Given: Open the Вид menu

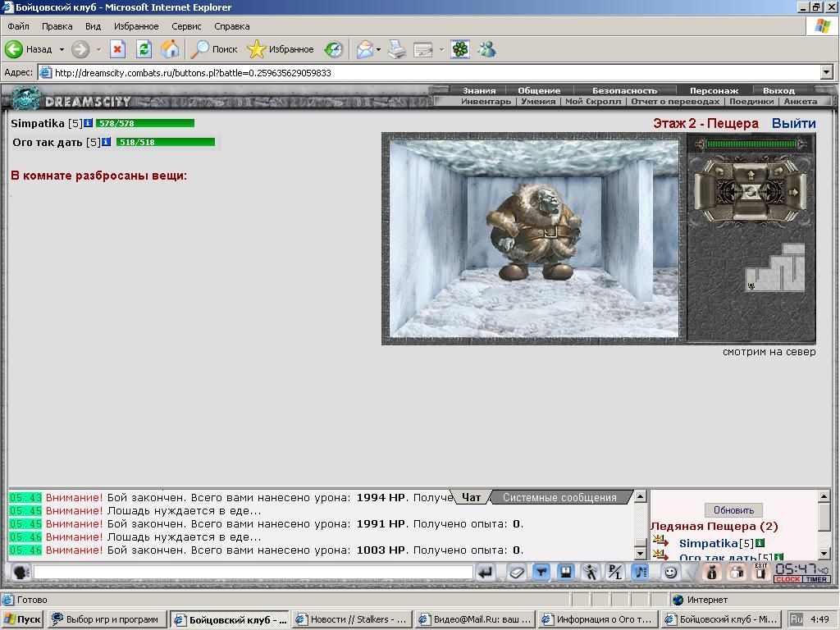Looking at the screenshot, I should tap(93, 26).
